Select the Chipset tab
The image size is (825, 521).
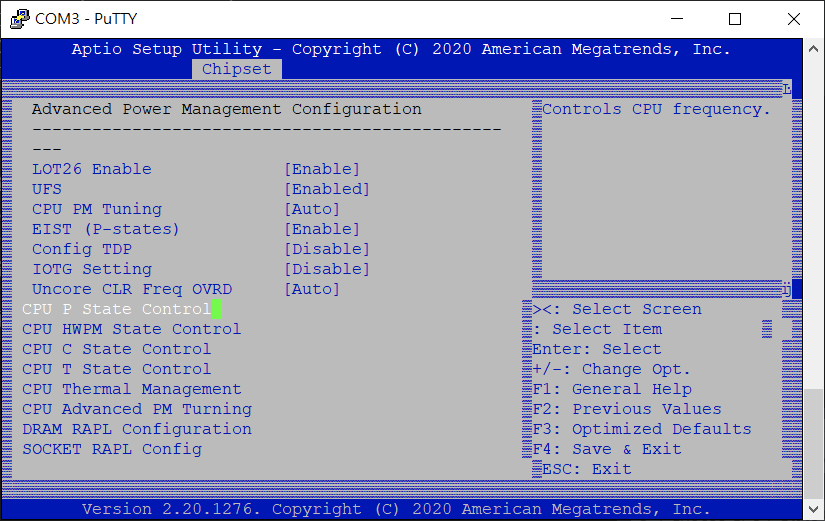tap(236, 69)
